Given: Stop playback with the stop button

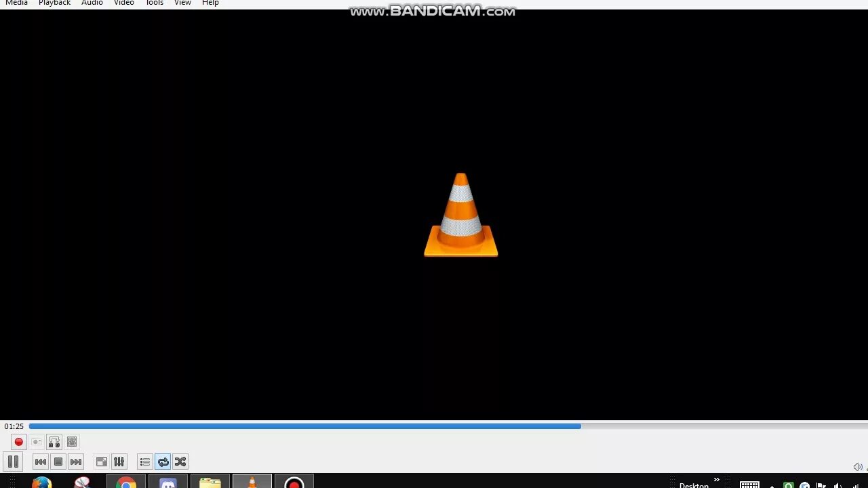Looking at the screenshot, I should point(58,462).
